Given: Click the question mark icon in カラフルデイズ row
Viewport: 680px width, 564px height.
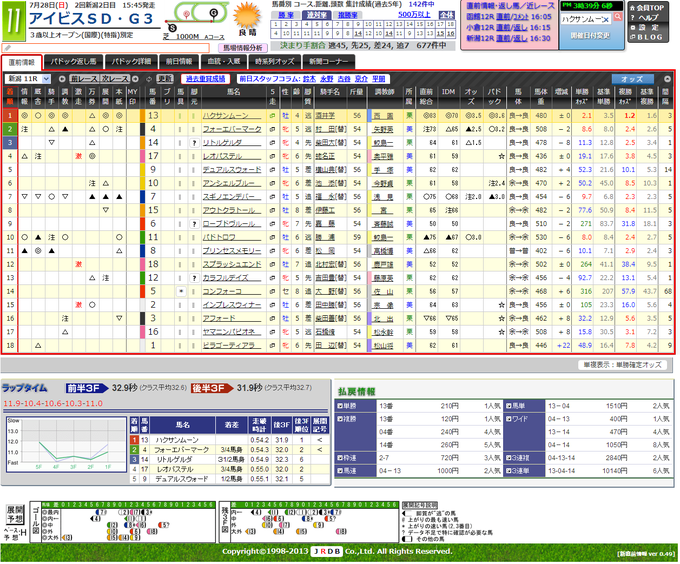Looking at the screenshot, I should 194,278.
